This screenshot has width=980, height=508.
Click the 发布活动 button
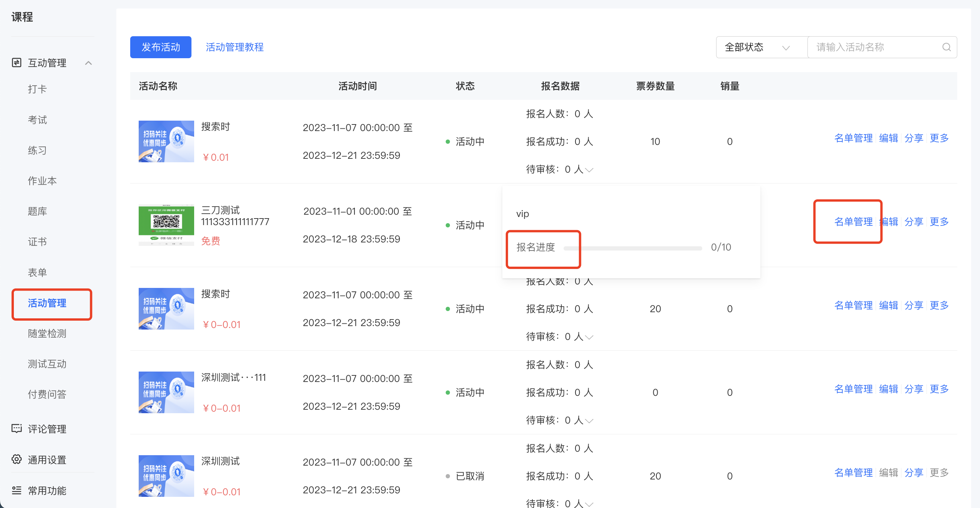point(161,47)
